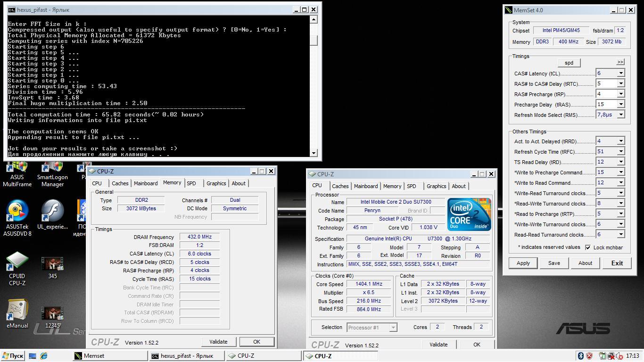The image size is (644, 362).
Task: Click console scrollbar down arrow
Action: click(314, 153)
